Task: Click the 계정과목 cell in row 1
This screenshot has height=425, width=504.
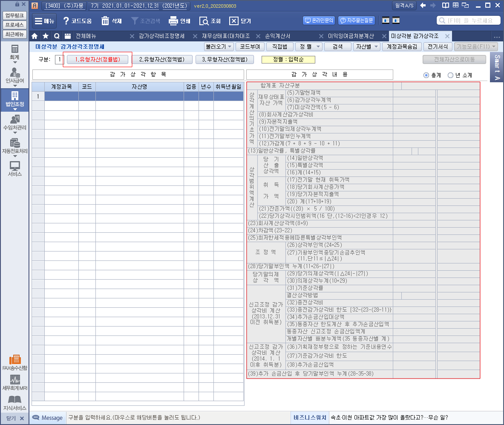Action: 61,96
